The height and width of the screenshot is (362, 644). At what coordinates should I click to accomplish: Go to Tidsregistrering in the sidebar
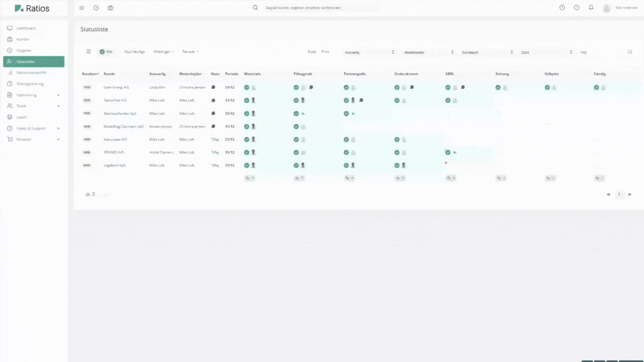click(x=30, y=84)
